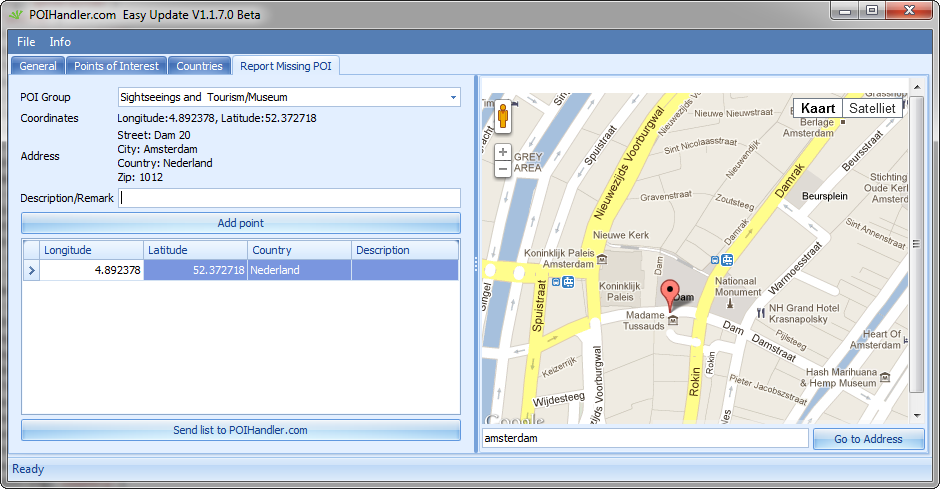
Task: Select the Report Missing POI tab
Action: click(x=286, y=66)
